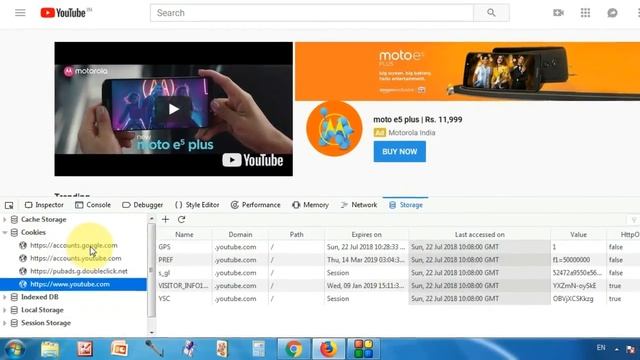
Task: Click the moto e5 banner image
Action: click(x=467, y=71)
